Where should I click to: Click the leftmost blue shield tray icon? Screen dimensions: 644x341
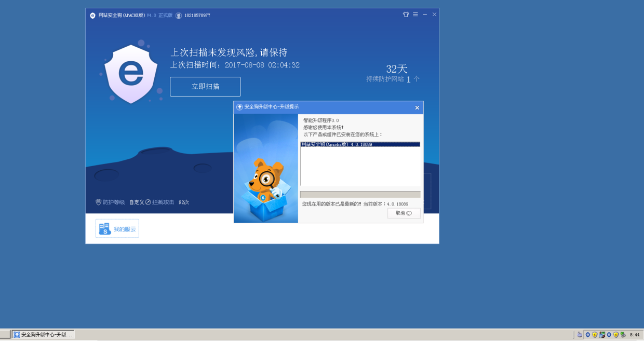[x=588, y=335]
